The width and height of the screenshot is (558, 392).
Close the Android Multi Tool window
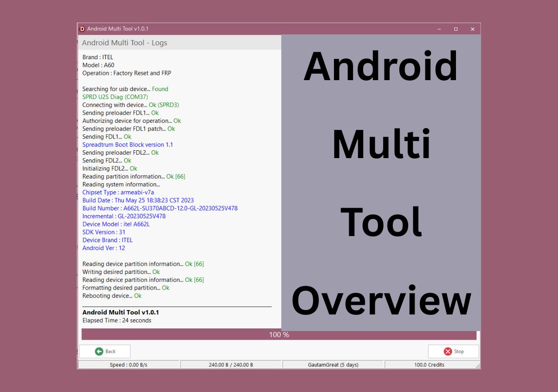[472, 29]
